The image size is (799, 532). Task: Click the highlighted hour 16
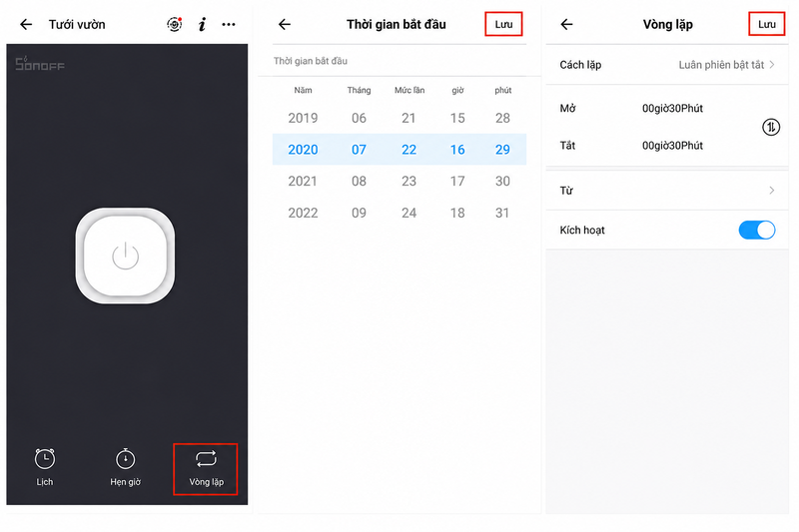coord(457,150)
